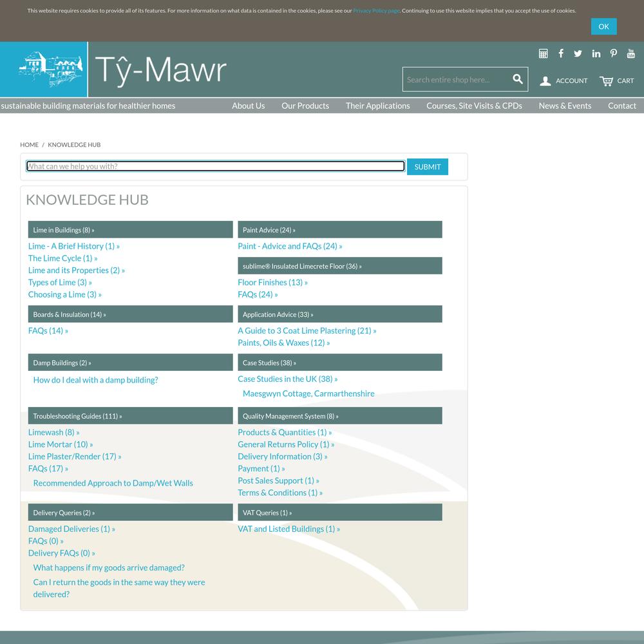Open the LinkedIn icon link
This screenshot has height=644, width=644.
[596, 53]
